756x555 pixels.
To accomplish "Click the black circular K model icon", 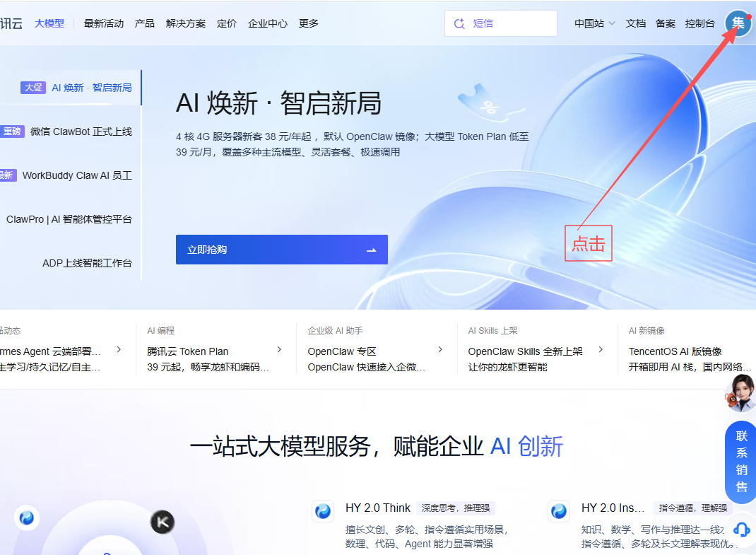I will pyautogui.click(x=163, y=522).
